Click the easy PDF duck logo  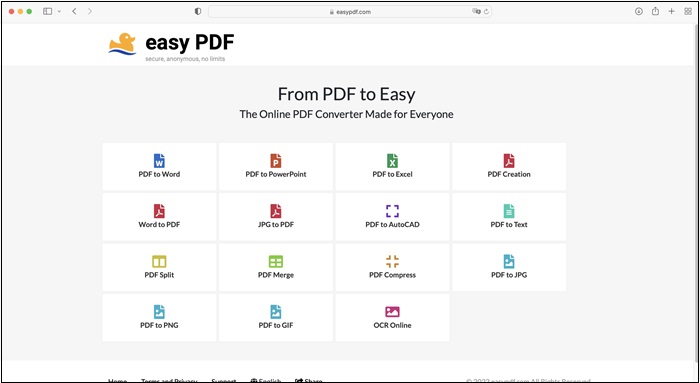point(122,44)
